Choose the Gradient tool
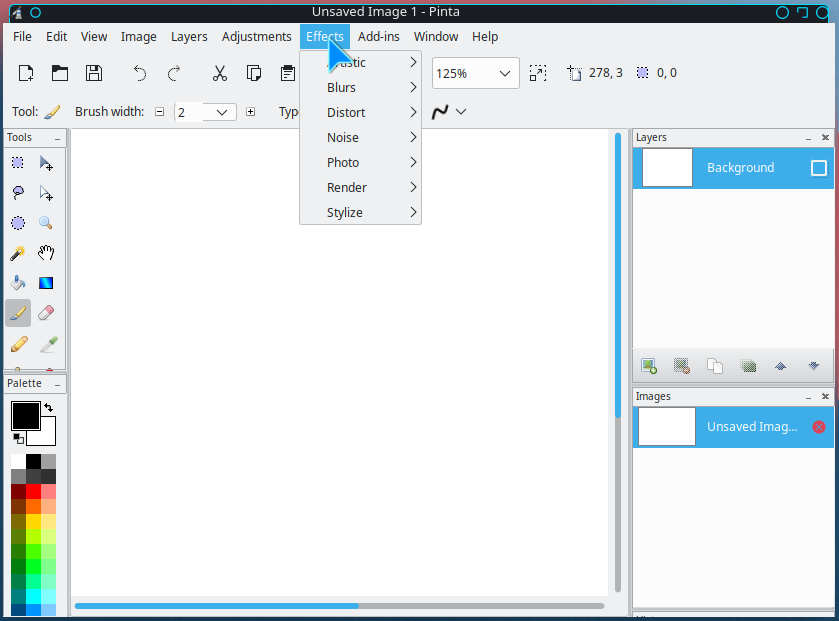The image size is (839, 621). coord(46,282)
